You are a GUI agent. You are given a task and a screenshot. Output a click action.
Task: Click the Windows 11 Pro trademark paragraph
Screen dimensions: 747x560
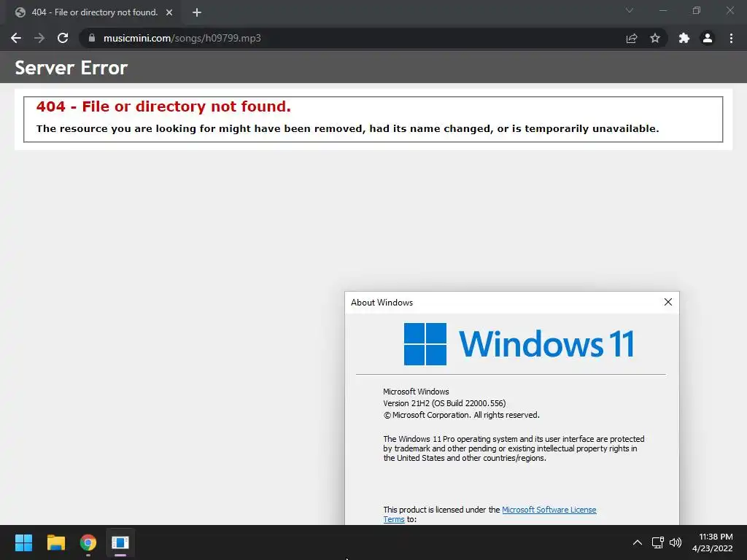(514, 448)
